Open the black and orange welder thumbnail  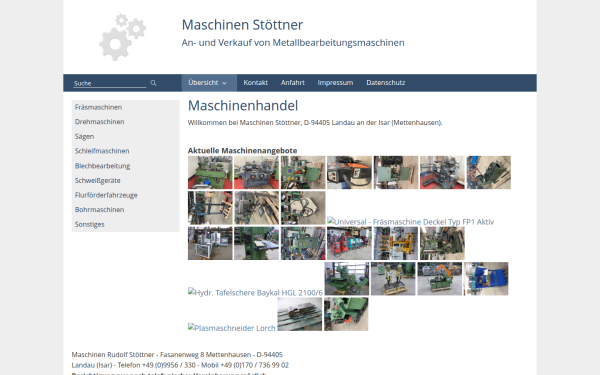tap(349, 172)
